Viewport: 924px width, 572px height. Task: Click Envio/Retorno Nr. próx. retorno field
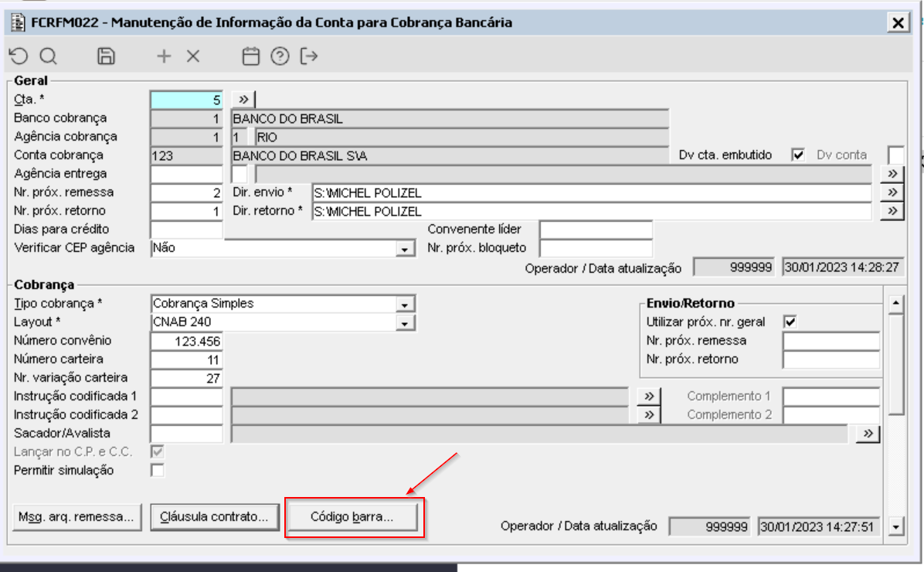click(x=831, y=359)
